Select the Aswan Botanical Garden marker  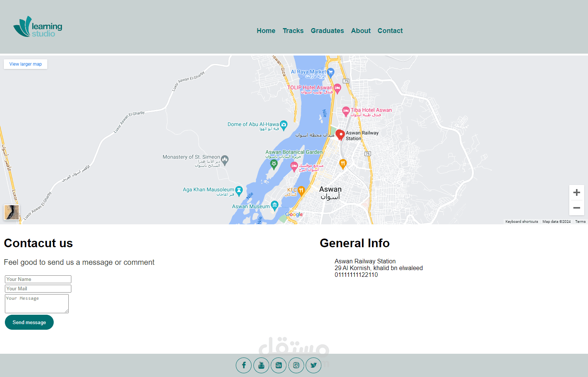click(274, 164)
